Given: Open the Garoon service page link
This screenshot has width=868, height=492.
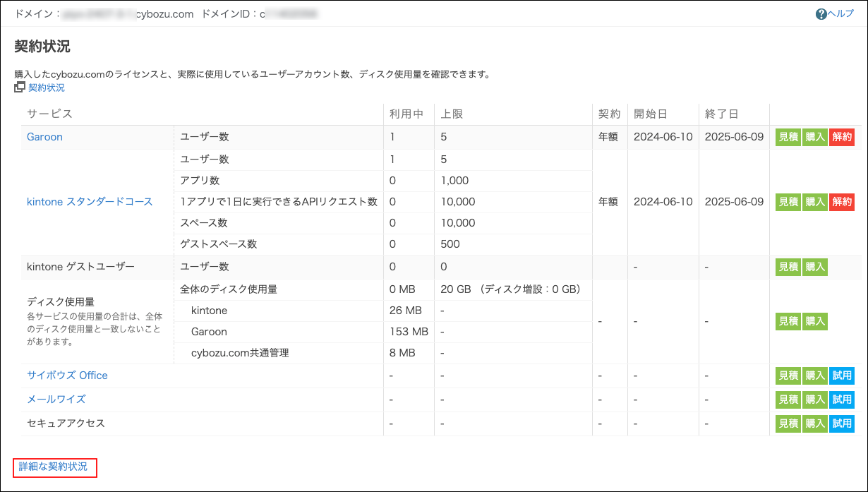Looking at the screenshot, I should click(x=44, y=137).
